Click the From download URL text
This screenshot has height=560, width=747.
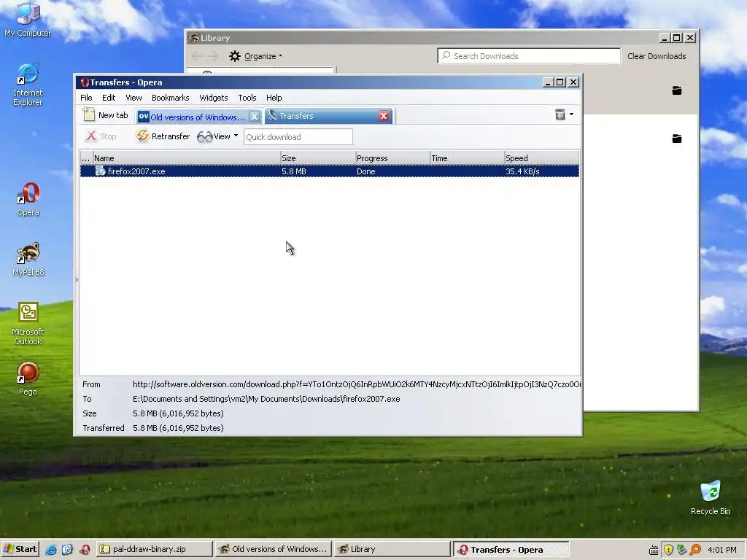click(x=356, y=384)
